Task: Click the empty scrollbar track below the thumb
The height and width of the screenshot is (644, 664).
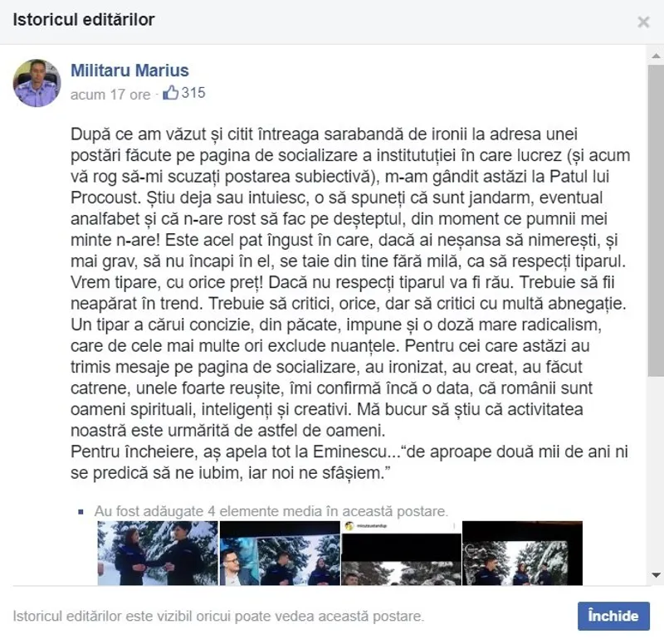Action: [656, 471]
